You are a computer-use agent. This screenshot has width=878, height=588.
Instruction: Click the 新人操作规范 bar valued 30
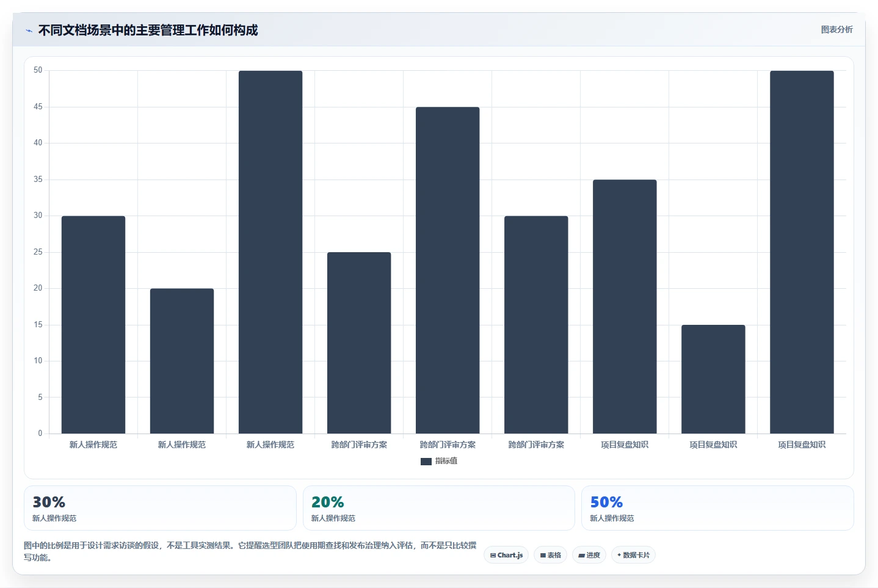93,325
